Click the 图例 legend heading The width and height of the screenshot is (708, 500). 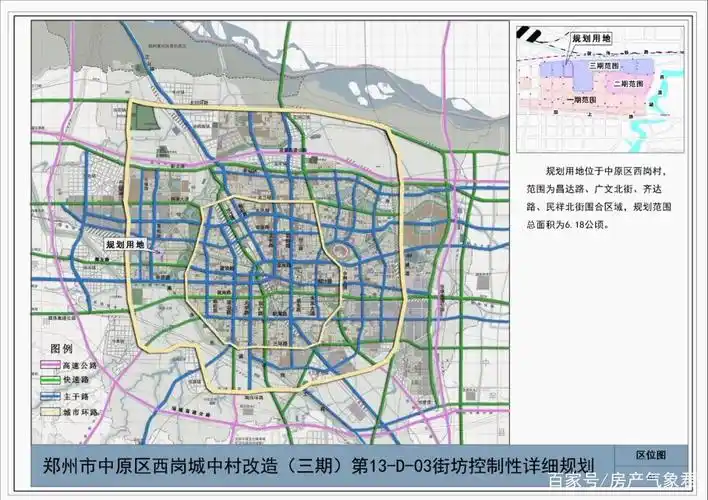tap(61, 348)
